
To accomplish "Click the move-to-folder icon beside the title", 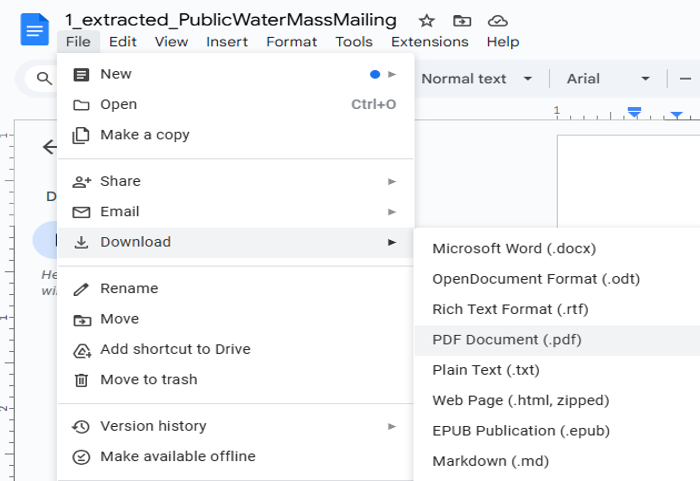I will [x=462, y=21].
